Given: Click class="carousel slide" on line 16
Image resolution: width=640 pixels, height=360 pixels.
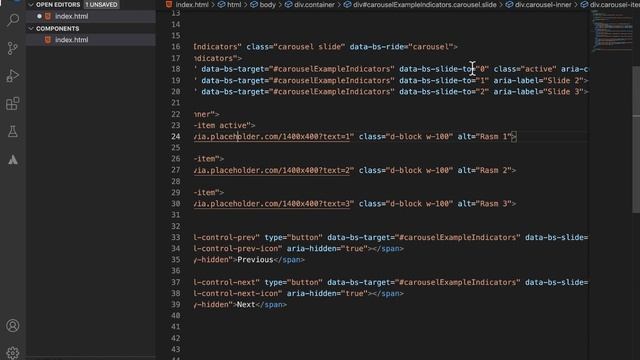Looking at the screenshot, I should coord(296,47).
